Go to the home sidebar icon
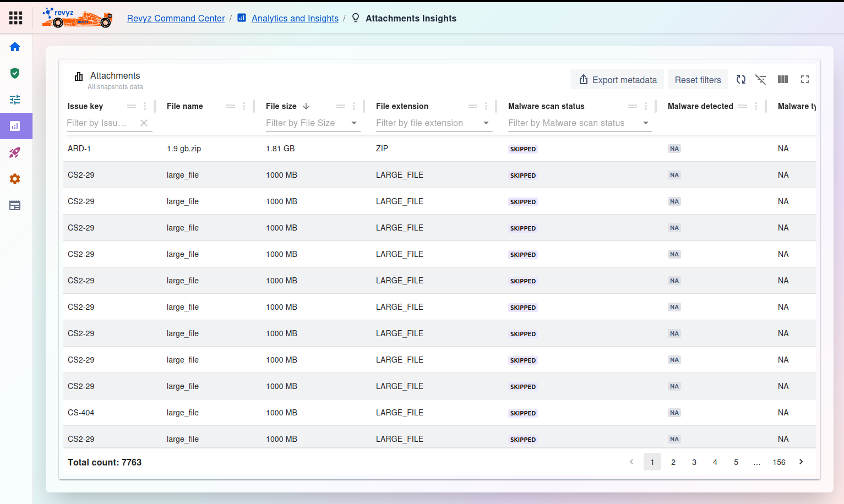This screenshot has width=844, height=504. 15,47
